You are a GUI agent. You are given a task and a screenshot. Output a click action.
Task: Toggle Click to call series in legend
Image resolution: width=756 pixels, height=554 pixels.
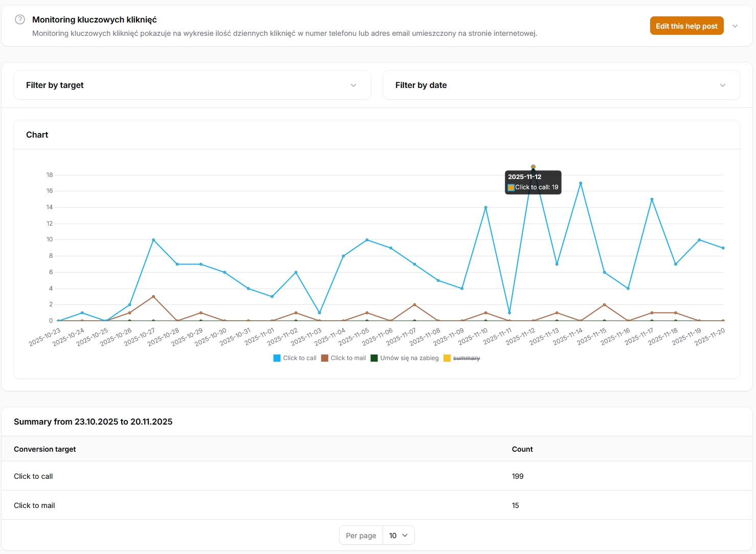299,358
